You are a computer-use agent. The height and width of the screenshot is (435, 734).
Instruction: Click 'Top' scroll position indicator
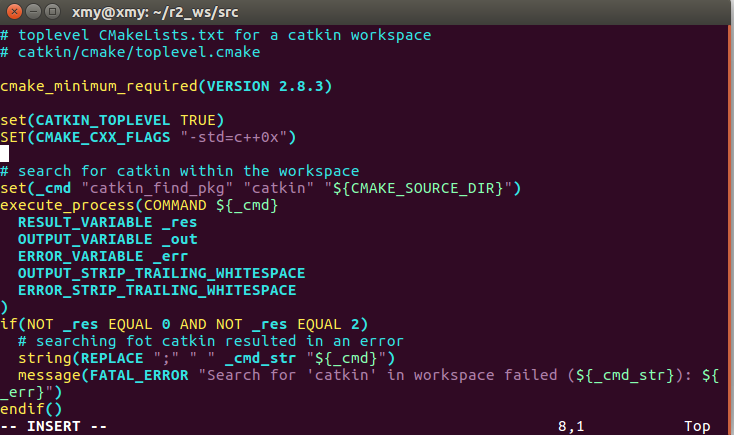pyautogui.click(x=697, y=426)
